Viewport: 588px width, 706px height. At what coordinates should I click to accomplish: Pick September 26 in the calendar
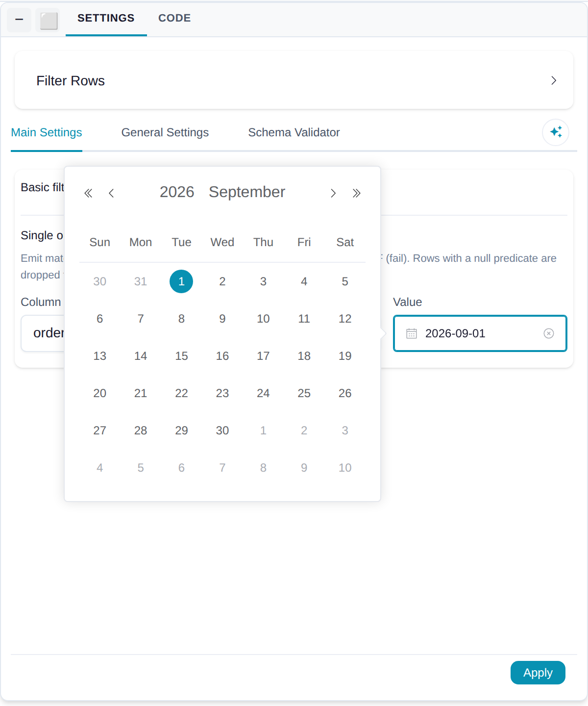coord(345,393)
